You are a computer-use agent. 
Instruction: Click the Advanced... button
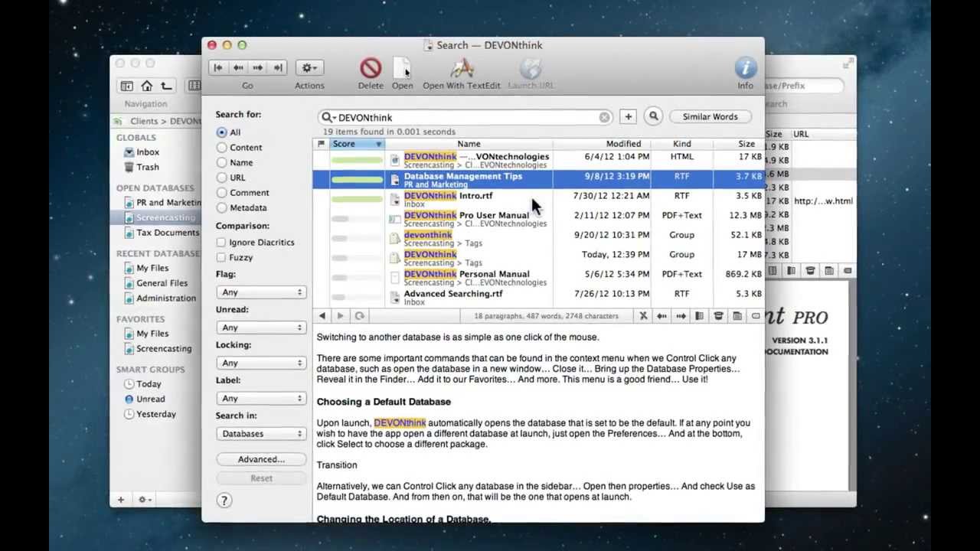pos(261,459)
